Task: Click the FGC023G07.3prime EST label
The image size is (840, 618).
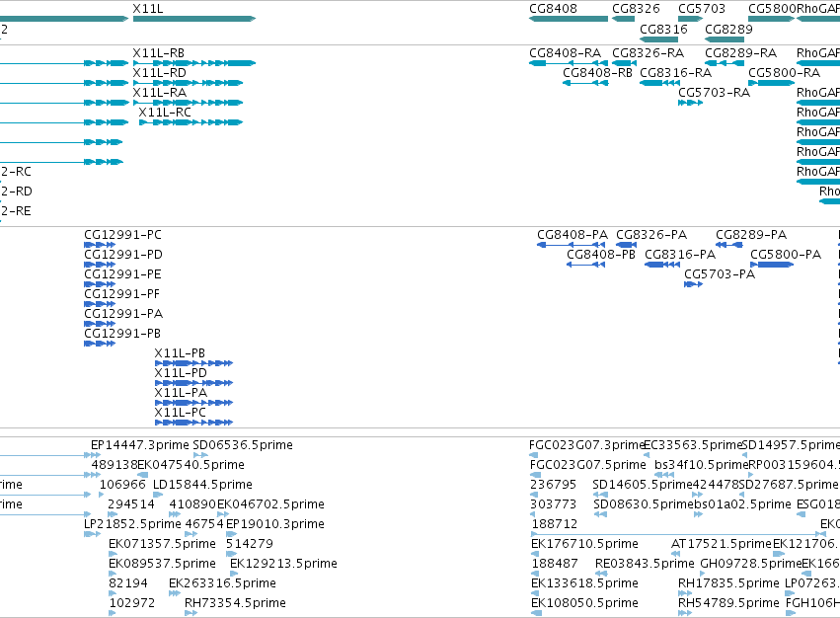Action: [586, 445]
